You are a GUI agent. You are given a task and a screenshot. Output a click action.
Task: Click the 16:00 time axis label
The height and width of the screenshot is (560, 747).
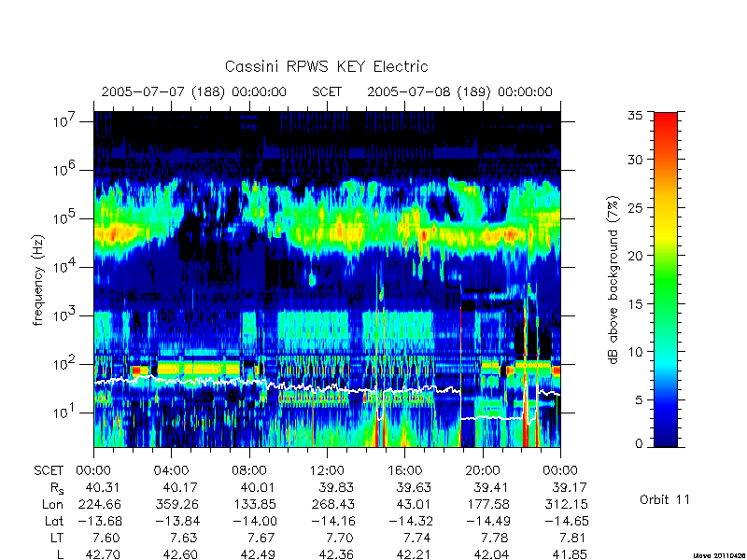pos(405,470)
